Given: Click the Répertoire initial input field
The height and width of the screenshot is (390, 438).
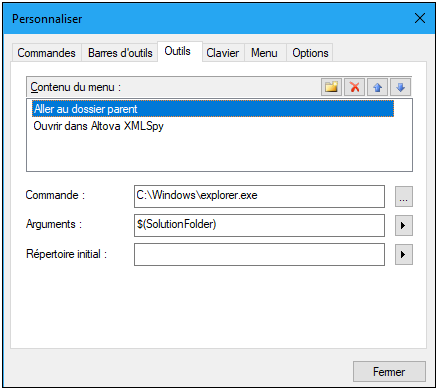Looking at the screenshot, I should (x=259, y=254).
